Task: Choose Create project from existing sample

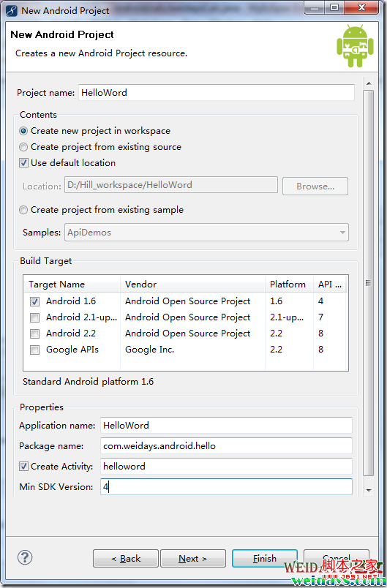Action: click(x=23, y=210)
